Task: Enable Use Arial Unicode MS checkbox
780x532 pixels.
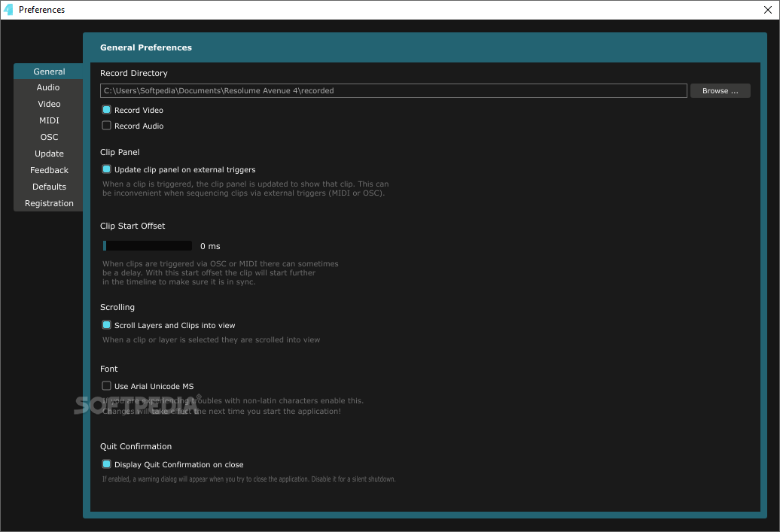Action: tap(106, 386)
